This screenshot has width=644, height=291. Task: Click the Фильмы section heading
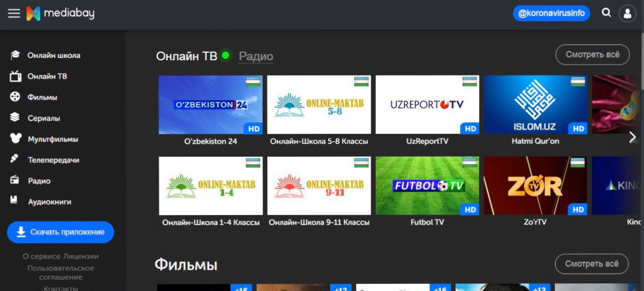(186, 264)
